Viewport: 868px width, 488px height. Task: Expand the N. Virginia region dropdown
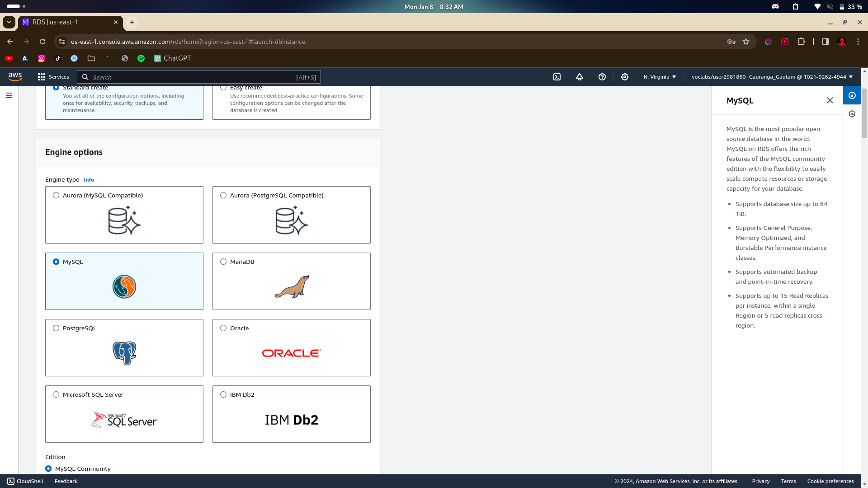[x=660, y=77]
